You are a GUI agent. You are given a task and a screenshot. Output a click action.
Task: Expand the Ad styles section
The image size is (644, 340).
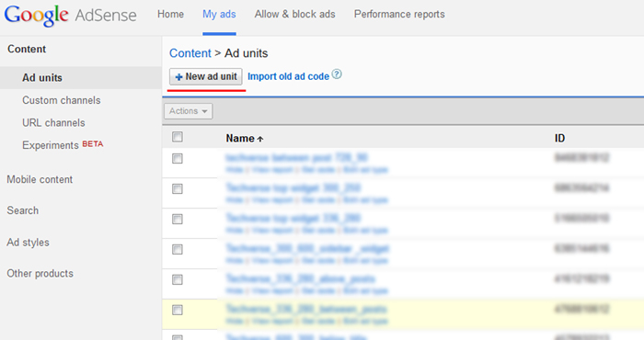click(x=28, y=243)
